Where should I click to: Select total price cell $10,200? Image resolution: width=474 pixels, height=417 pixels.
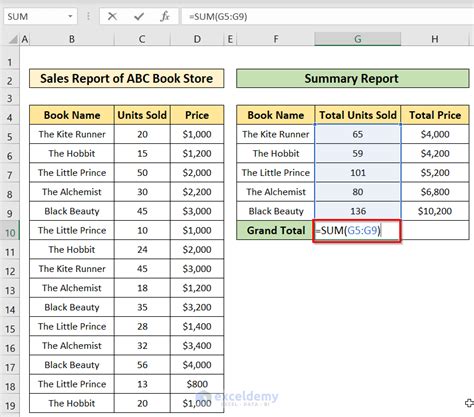point(435,211)
